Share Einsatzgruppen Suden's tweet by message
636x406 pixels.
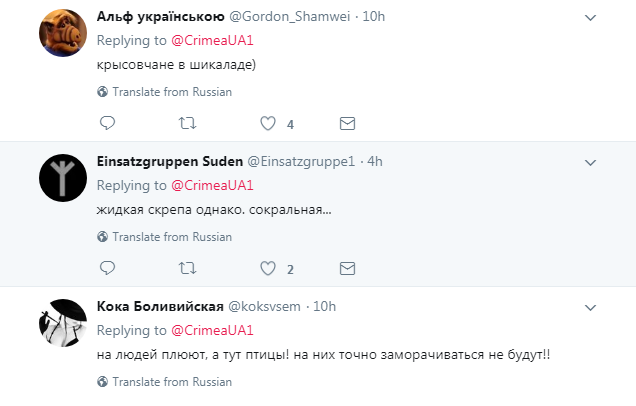347,269
